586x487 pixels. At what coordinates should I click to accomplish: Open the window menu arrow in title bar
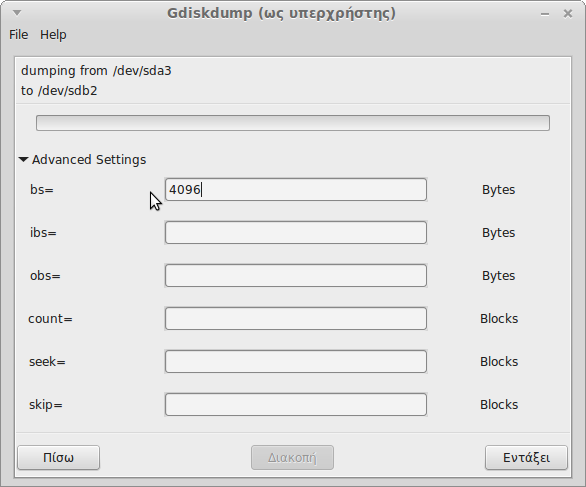point(17,13)
